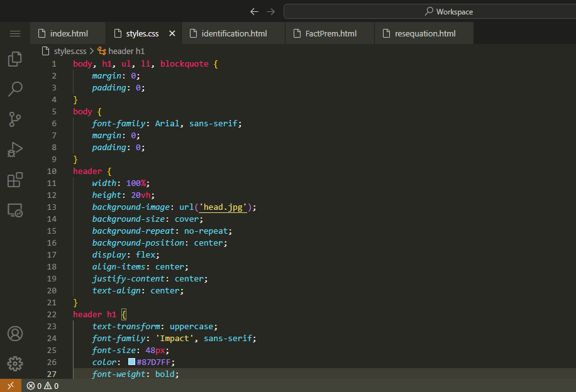Switch to the identification.html tab
576x392 pixels.
234,33
